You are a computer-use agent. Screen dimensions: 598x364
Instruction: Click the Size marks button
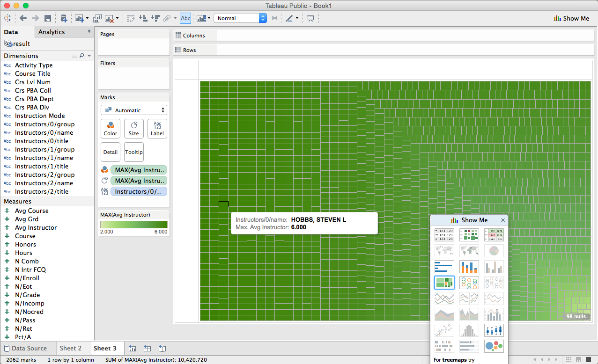pos(134,129)
